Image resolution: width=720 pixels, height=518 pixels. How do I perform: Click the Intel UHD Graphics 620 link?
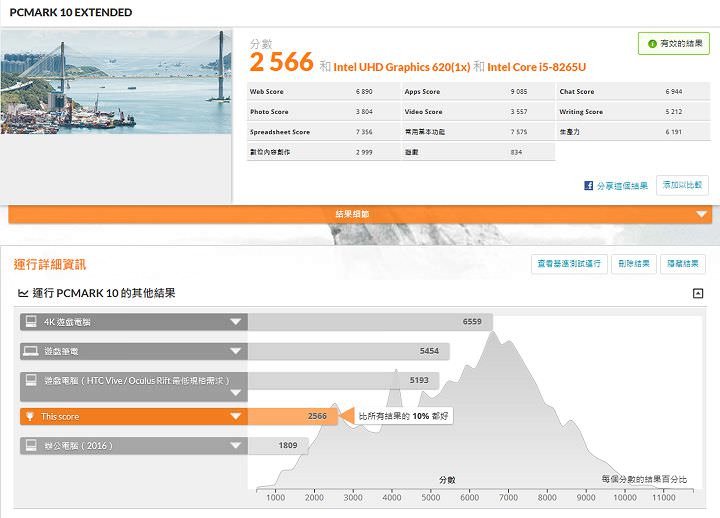[398, 66]
